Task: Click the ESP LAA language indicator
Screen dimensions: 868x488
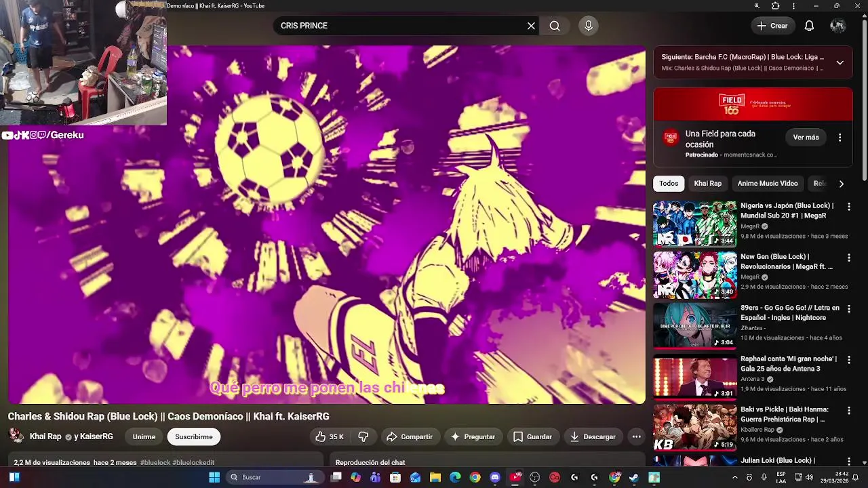Action: 781,477
